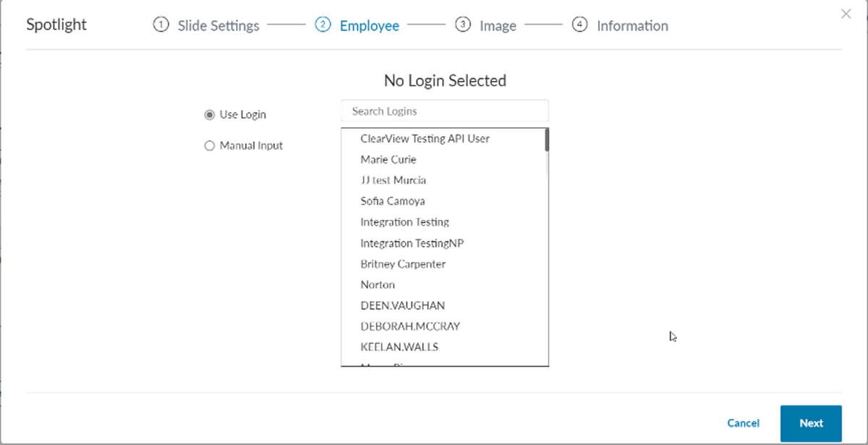This screenshot has height=445, width=868.
Task: Pick the Integration TestingNP login
Action: point(412,243)
